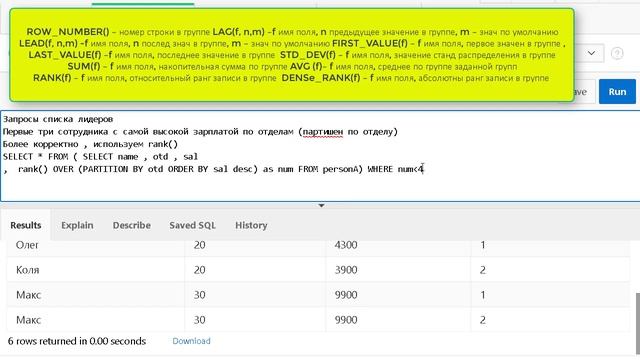Open the Describe tab
640x360 pixels.
(131, 225)
